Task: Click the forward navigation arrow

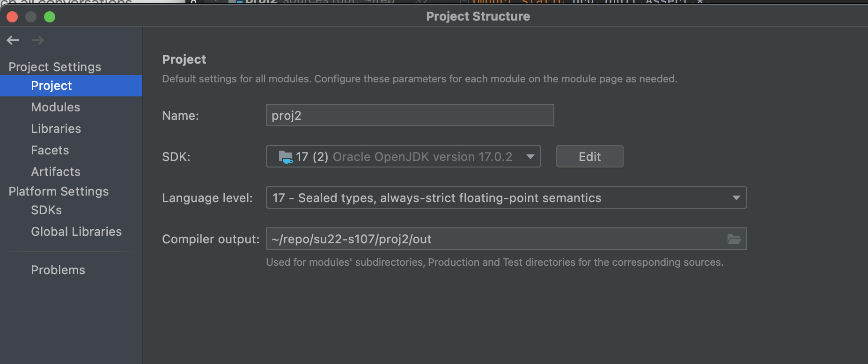Action: (x=38, y=40)
